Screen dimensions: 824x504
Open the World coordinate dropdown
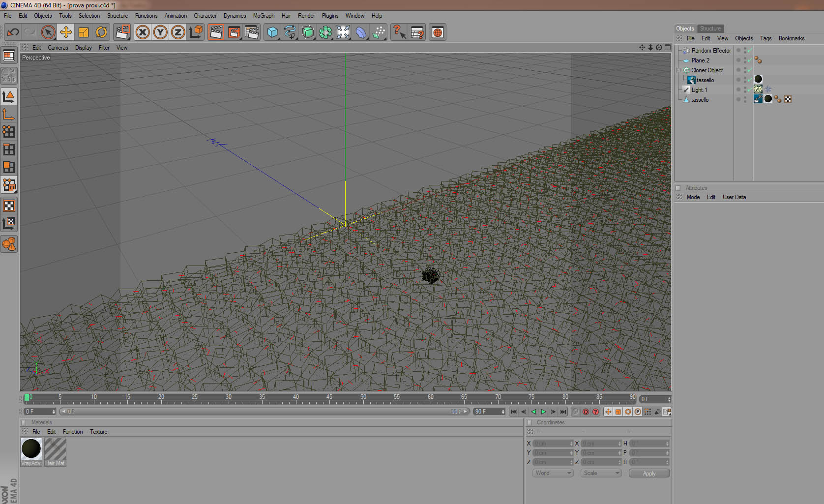(x=553, y=473)
